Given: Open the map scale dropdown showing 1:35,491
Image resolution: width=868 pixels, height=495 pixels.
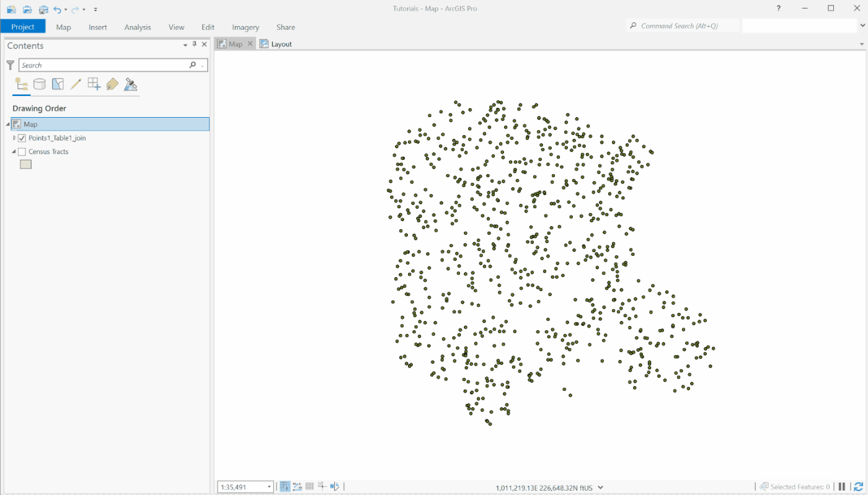Looking at the screenshot, I should 269,486.
